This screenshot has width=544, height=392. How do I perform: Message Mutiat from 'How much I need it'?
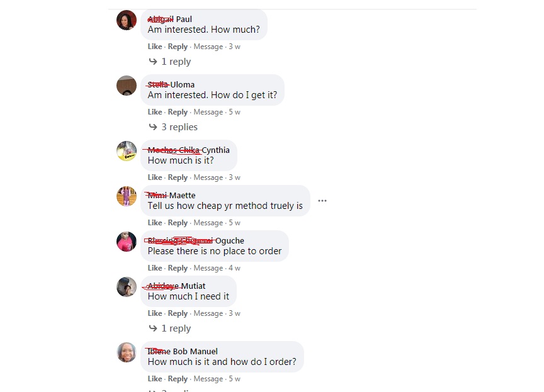click(208, 313)
